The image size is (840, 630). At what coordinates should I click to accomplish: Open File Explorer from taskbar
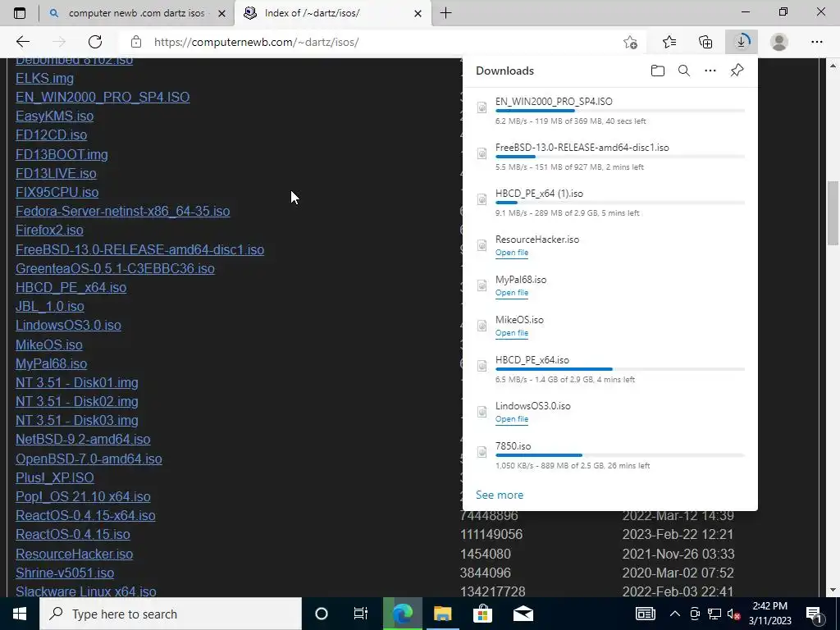coord(442,614)
